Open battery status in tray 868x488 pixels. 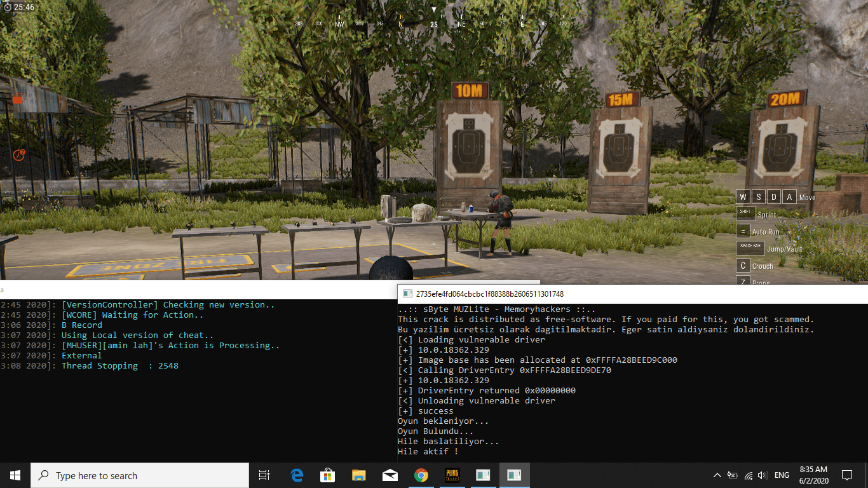733,475
